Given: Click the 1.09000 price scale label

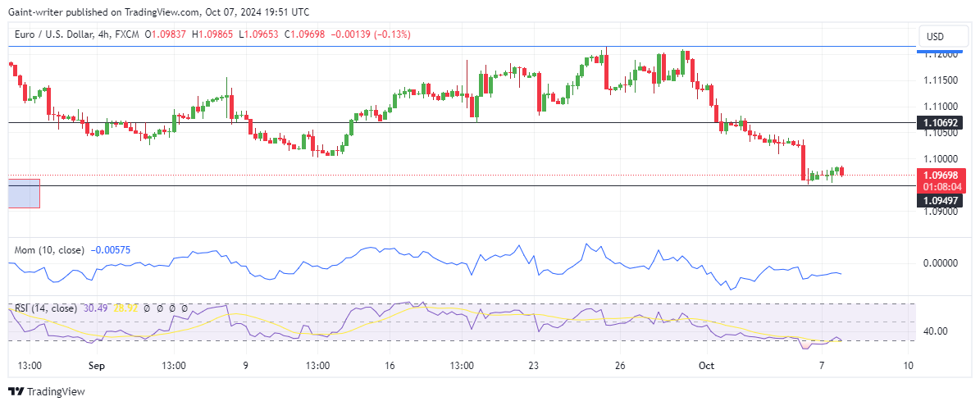Looking at the screenshot, I should pyautogui.click(x=939, y=212).
